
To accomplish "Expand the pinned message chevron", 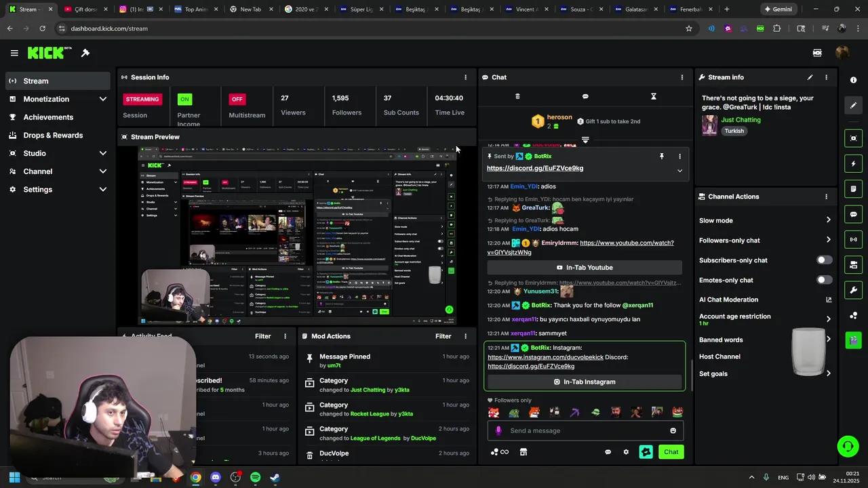I will point(679,171).
